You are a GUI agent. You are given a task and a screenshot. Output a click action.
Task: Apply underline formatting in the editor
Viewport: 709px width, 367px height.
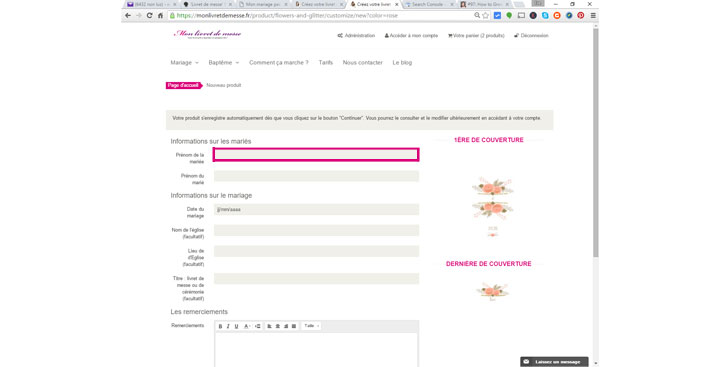(x=236, y=326)
